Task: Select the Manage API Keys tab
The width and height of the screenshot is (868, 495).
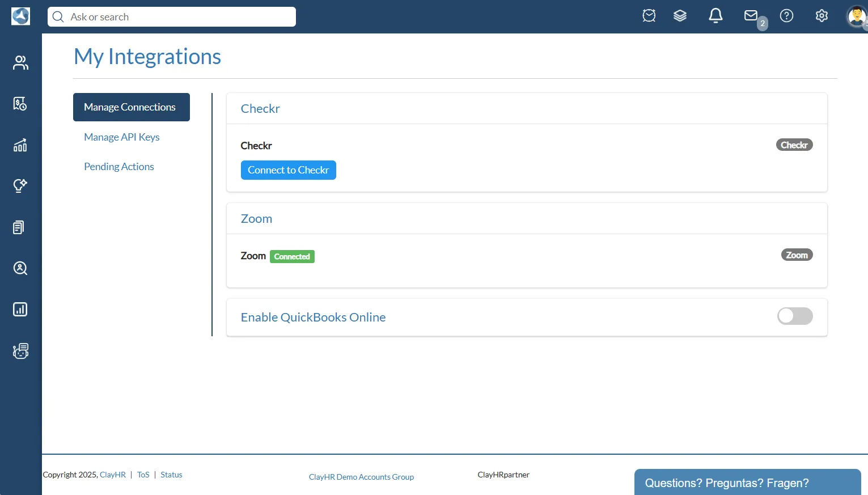Action: 122,137
